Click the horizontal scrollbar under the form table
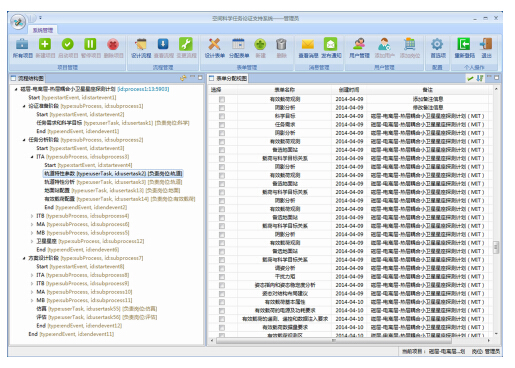Viewport: 515px width, 368px height. coord(334,340)
